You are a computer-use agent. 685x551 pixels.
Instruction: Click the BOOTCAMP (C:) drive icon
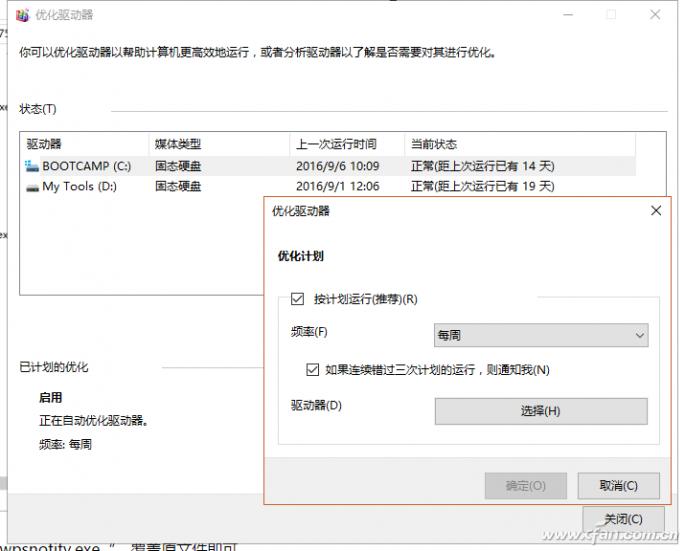pyautogui.click(x=32, y=166)
